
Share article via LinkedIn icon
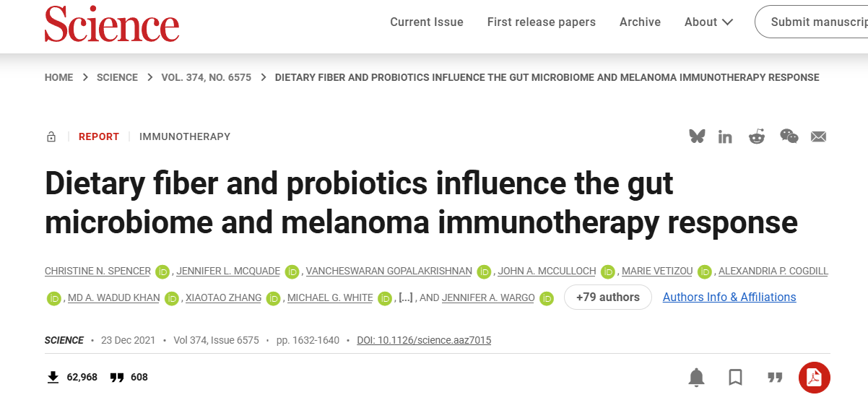(725, 136)
